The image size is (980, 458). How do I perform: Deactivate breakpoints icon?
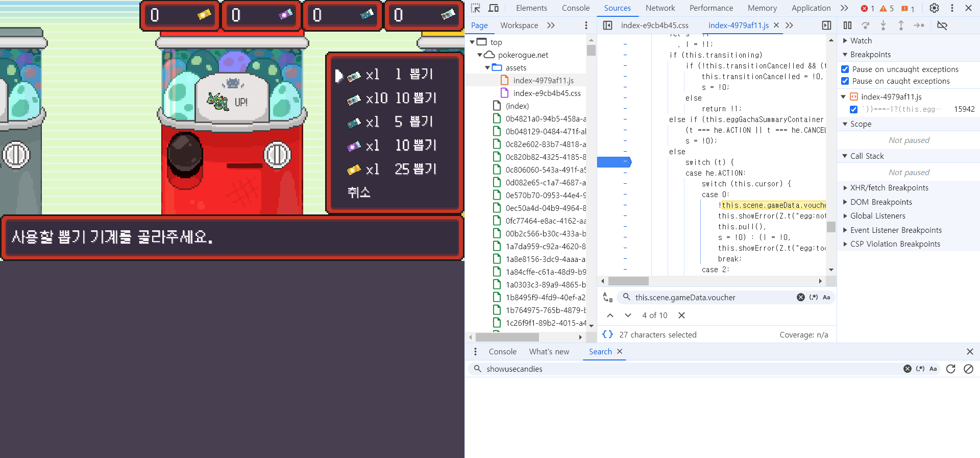(x=942, y=26)
